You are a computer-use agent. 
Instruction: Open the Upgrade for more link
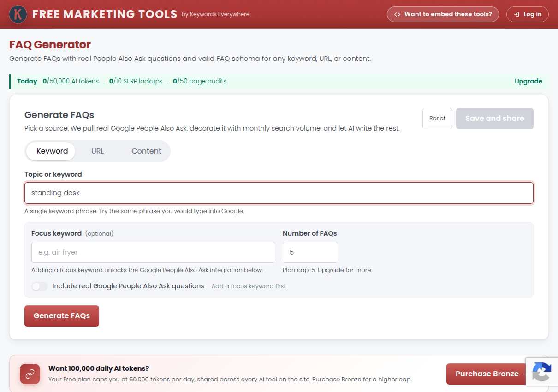pyautogui.click(x=345, y=270)
